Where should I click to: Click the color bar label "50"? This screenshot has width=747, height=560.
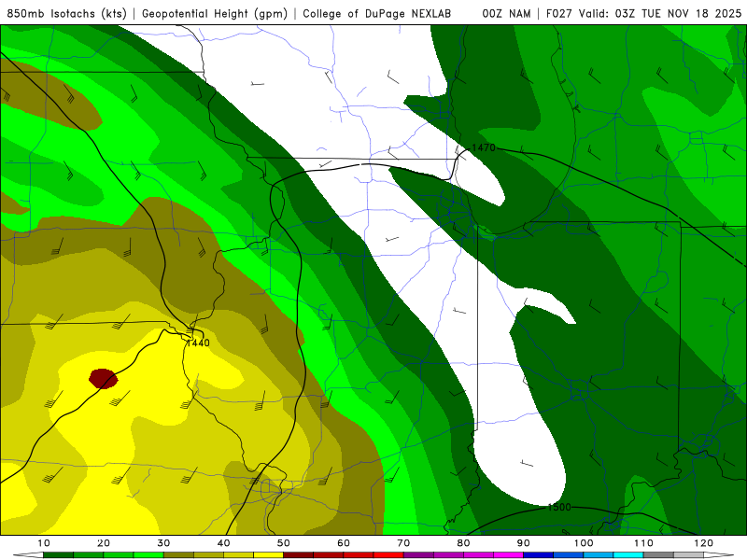click(284, 543)
